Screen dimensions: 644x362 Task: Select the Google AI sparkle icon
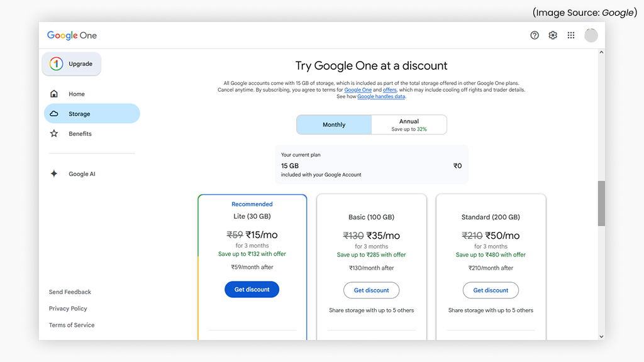click(54, 173)
